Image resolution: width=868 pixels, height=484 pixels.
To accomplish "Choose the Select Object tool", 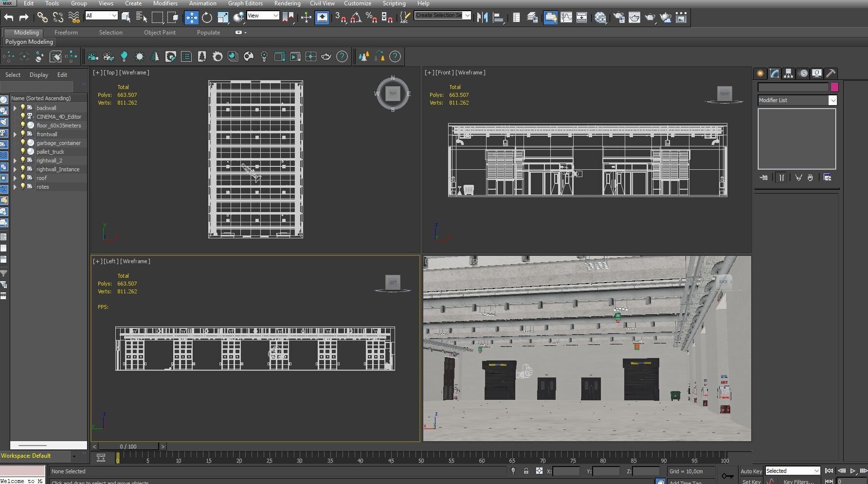I will coord(126,18).
